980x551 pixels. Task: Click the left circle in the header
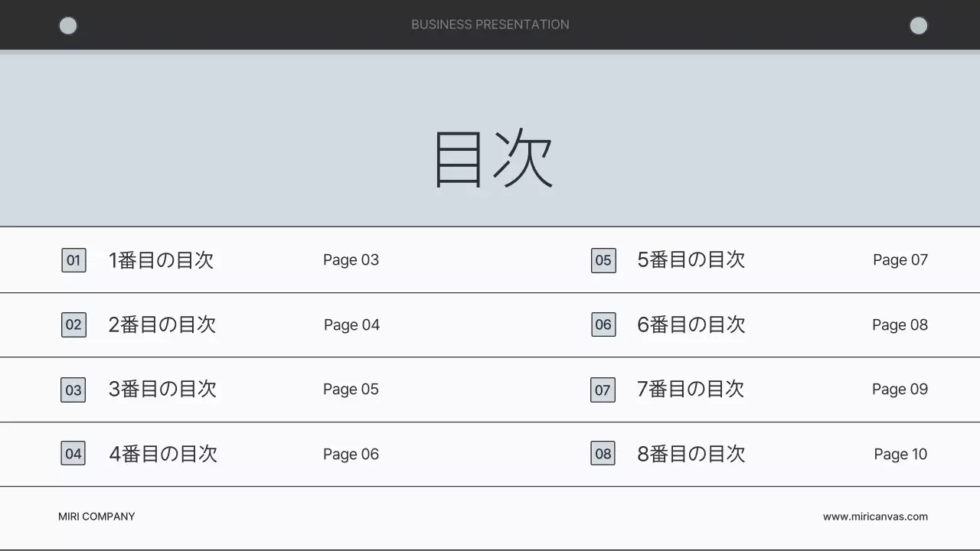tap(68, 26)
